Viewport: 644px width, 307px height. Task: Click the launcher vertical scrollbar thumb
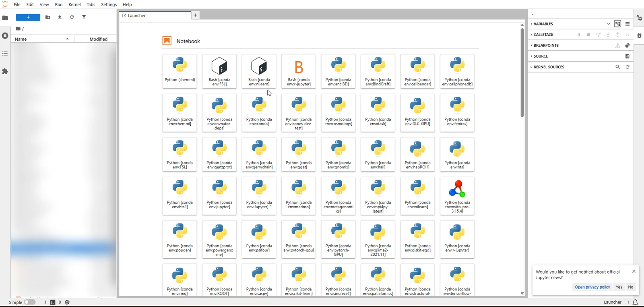522,73
